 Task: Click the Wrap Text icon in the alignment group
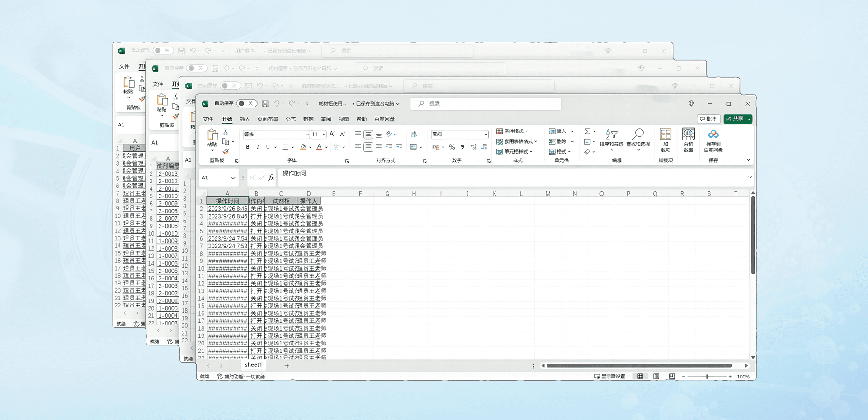414,134
